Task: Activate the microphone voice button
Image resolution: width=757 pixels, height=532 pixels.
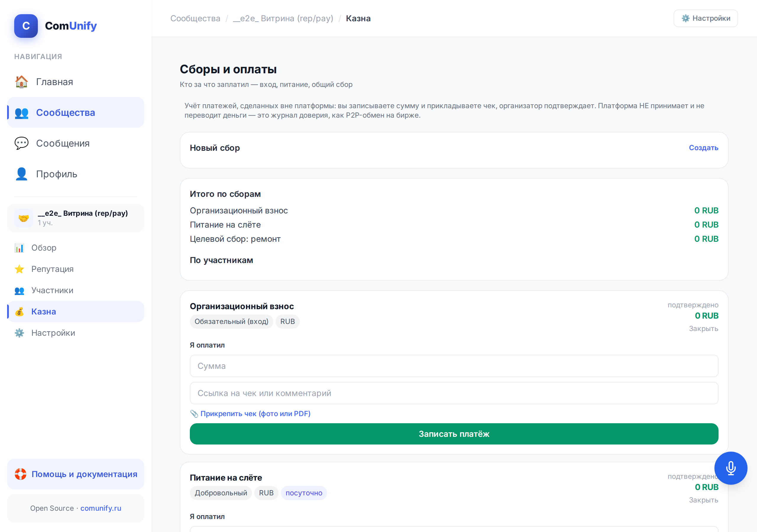Action: (731, 468)
